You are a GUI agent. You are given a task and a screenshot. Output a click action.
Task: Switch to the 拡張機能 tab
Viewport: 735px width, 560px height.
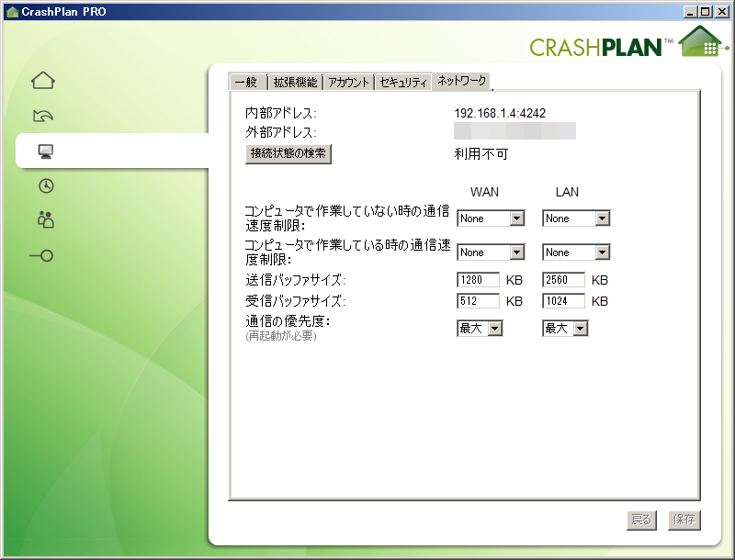pyautogui.click(x=295, y=82)
